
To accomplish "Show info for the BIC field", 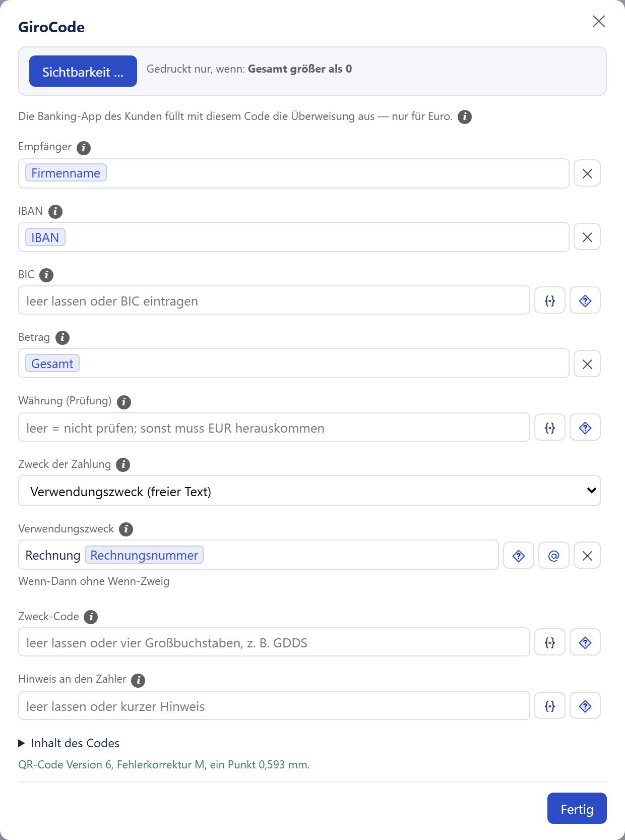I will (46, 275).
